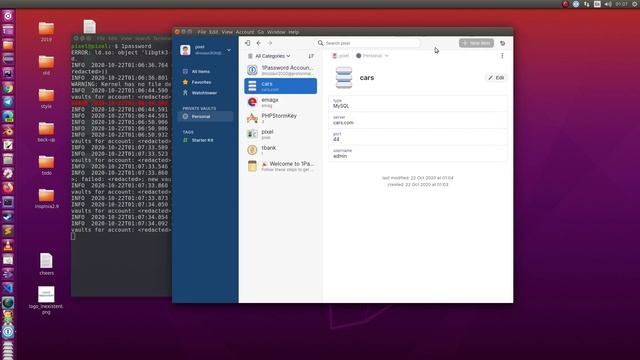Select the PHPStormKey item

pos(281,118)
